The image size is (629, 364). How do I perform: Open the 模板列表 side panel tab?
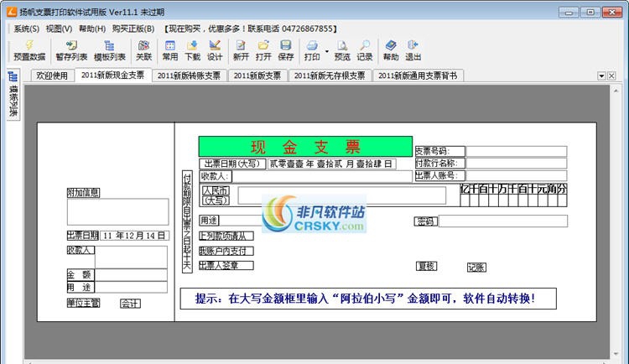coord(13,95)
